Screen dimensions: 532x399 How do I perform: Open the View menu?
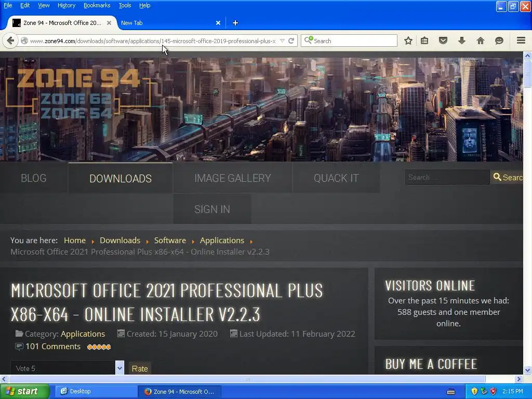tap(44, 5)
